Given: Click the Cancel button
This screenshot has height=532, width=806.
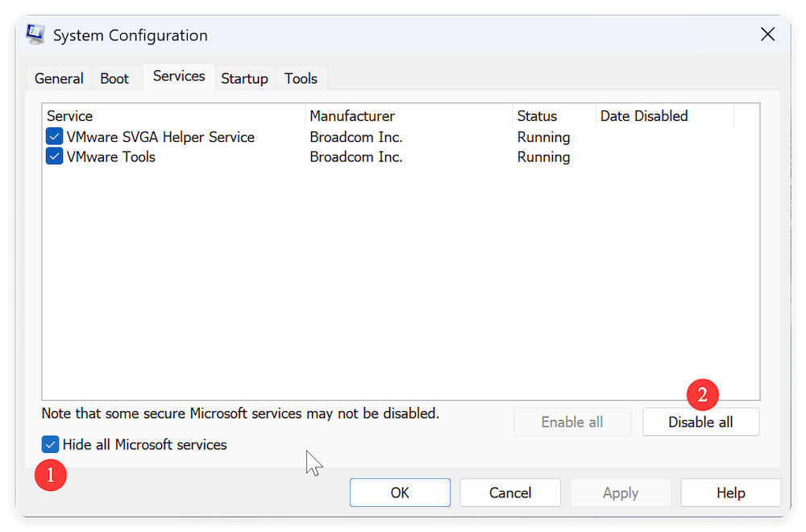Looking at the screenshot, I should pos(509,493).
